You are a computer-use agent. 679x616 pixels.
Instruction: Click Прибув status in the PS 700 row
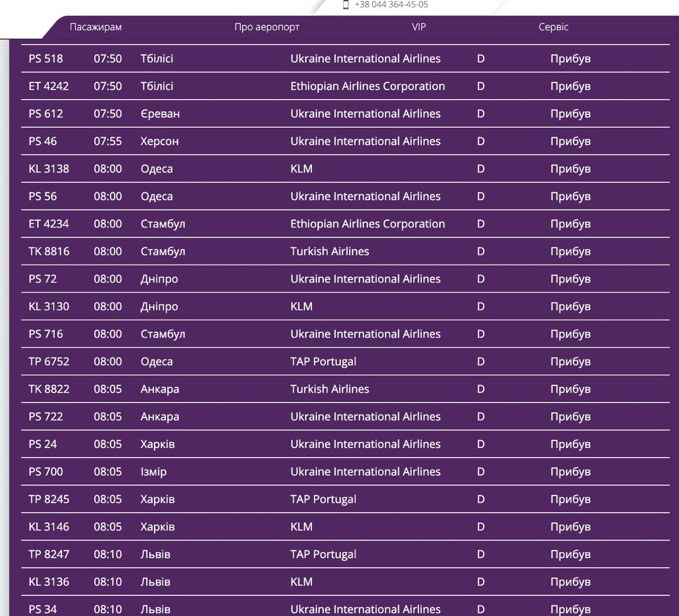pos(570,473)
